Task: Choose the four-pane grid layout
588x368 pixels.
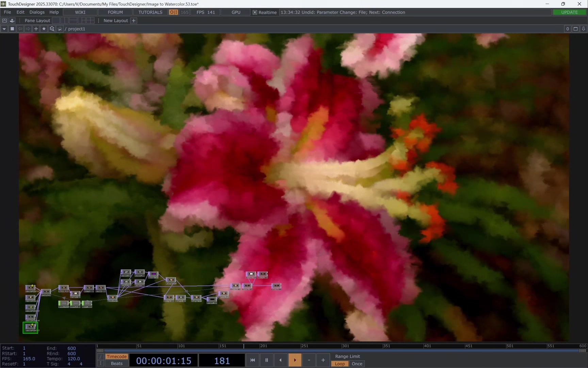Action: click(90, 20)
